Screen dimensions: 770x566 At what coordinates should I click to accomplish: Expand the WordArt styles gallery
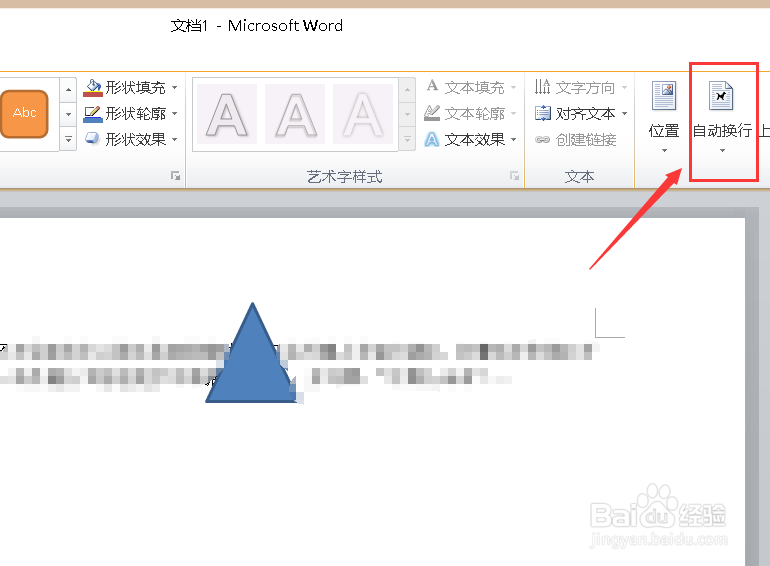click(x=407, y=139)
